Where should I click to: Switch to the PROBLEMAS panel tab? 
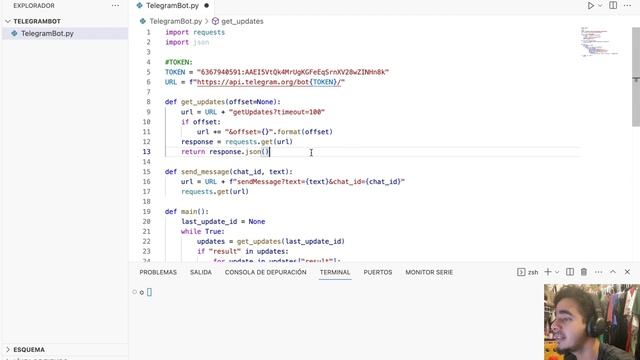point(158,272)
